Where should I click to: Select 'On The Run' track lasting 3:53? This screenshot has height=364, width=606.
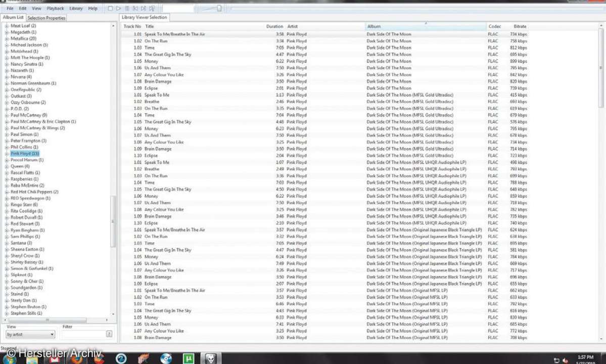tap(324, 297)
